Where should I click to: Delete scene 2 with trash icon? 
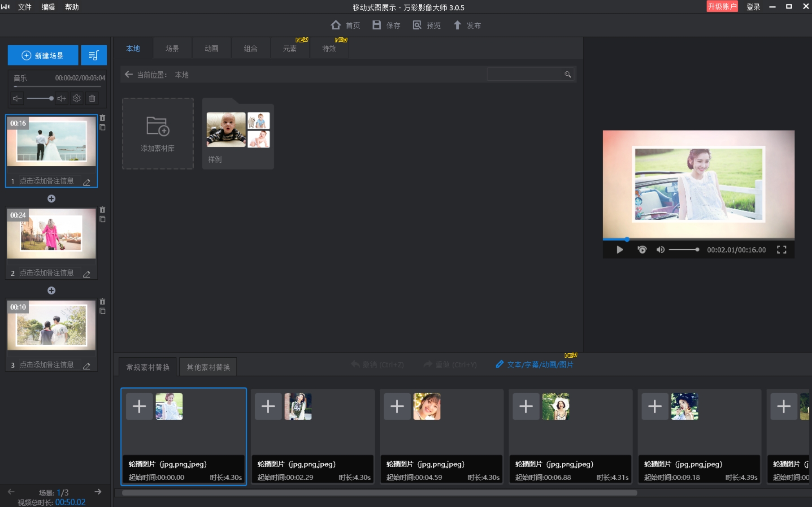[102, 210]
